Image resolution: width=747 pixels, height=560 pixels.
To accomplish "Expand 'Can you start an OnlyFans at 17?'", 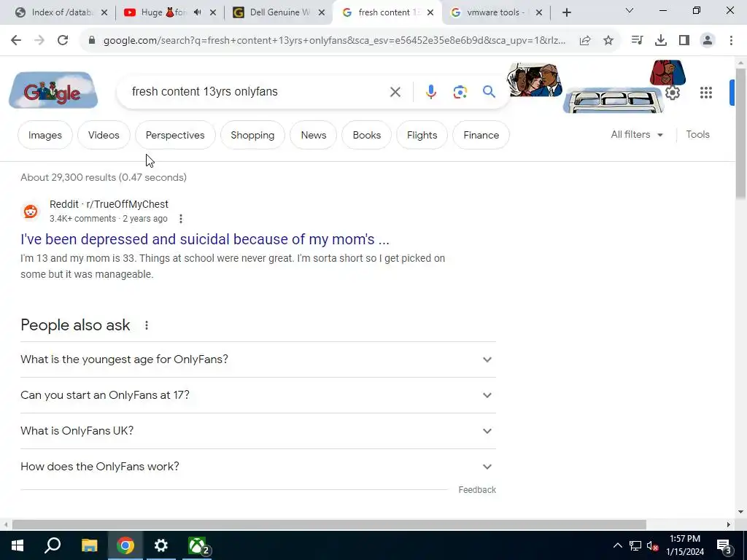I will coord(258,395).
